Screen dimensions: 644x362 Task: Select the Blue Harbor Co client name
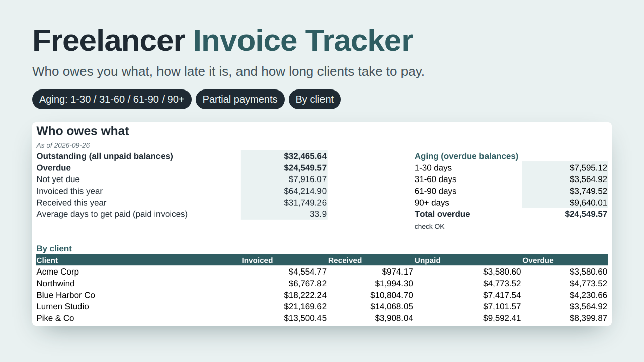[x=66, y=295]
